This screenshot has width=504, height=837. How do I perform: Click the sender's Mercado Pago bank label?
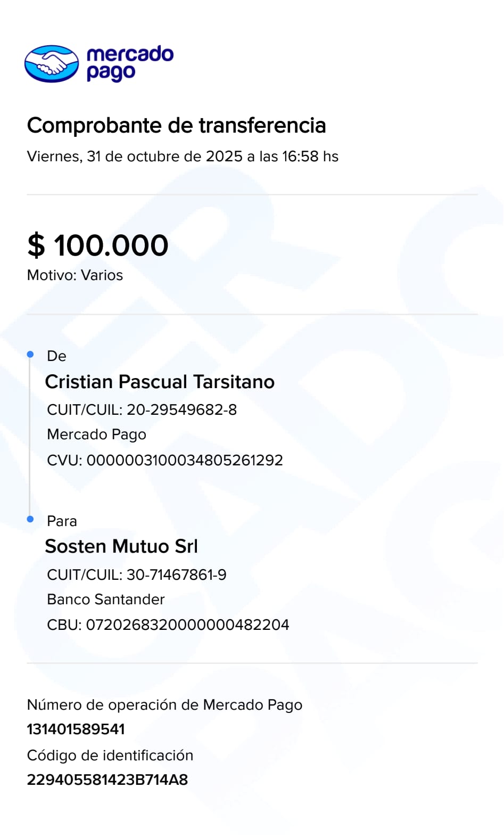coord(96,434)
